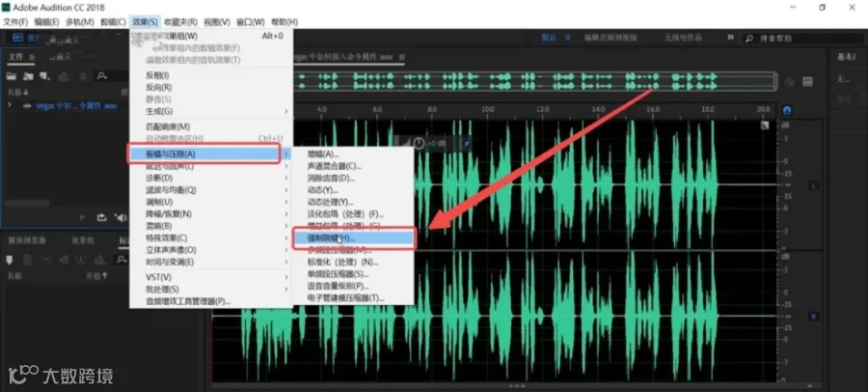The width and height of the screenshot is (868, 392).
Task: Choose 强制限幅(H)... from the submenu
Action: (x=353, y=238)
